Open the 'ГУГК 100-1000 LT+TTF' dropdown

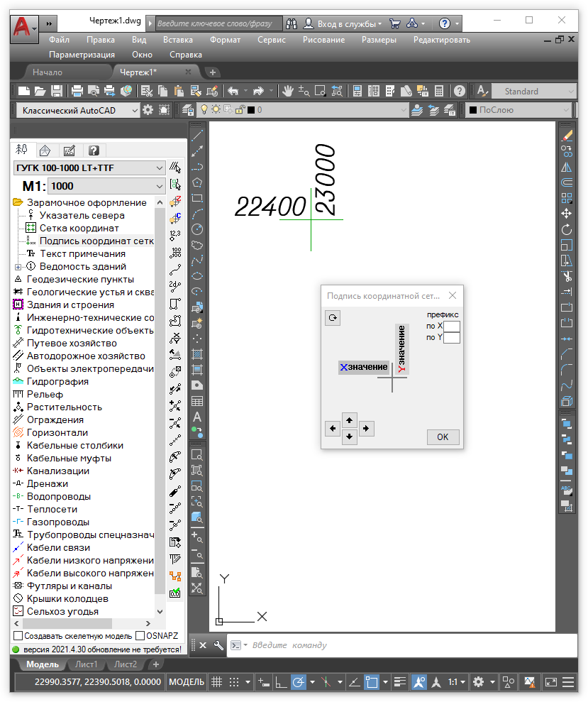point(89,168)
